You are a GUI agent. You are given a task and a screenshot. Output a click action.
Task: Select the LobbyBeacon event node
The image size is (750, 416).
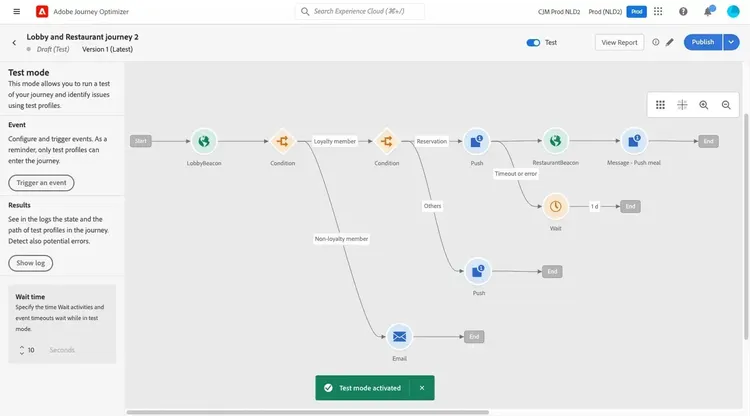pos(204,141)
